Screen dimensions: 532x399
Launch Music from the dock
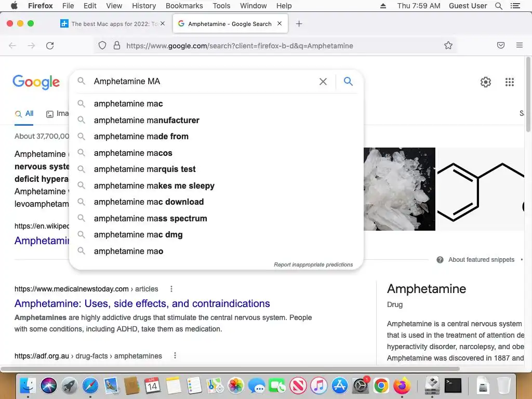coord(319,386)
